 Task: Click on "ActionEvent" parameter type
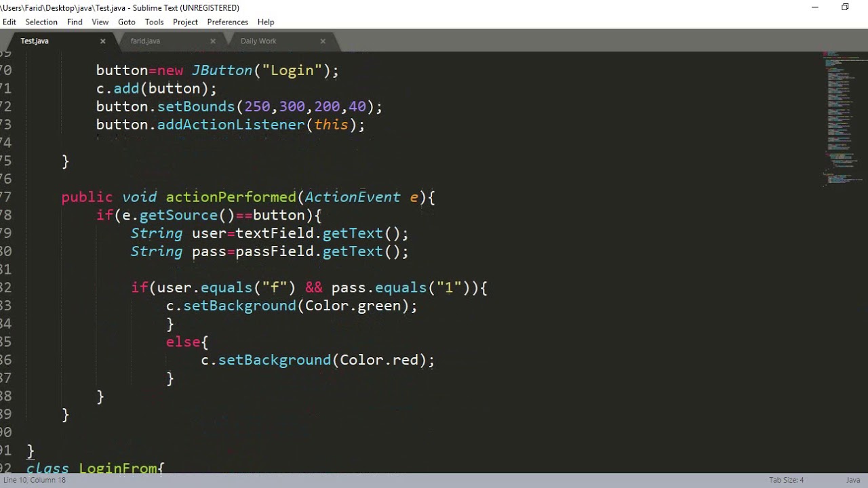353,197
